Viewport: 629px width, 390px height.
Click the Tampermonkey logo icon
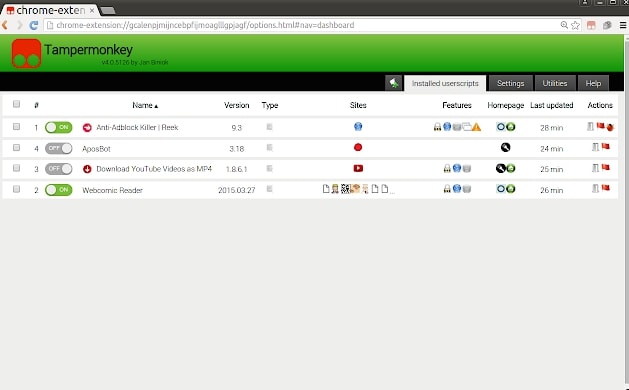click(26, 53)
